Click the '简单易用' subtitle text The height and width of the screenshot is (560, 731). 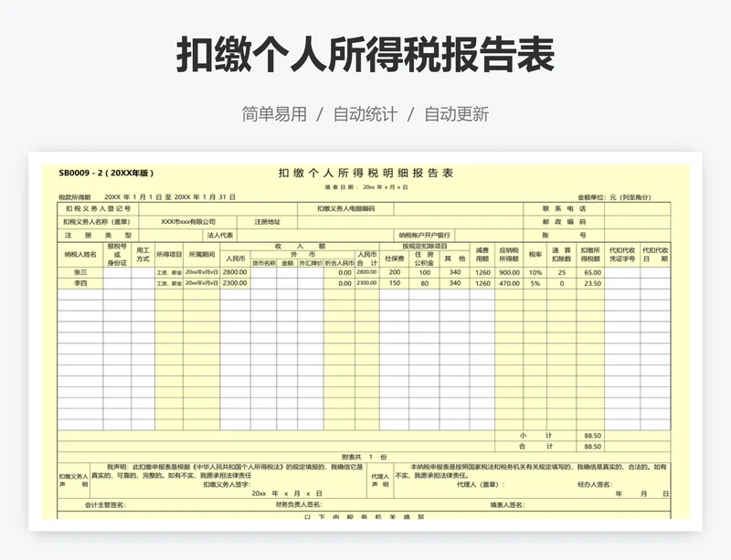[x=274, y=114]
